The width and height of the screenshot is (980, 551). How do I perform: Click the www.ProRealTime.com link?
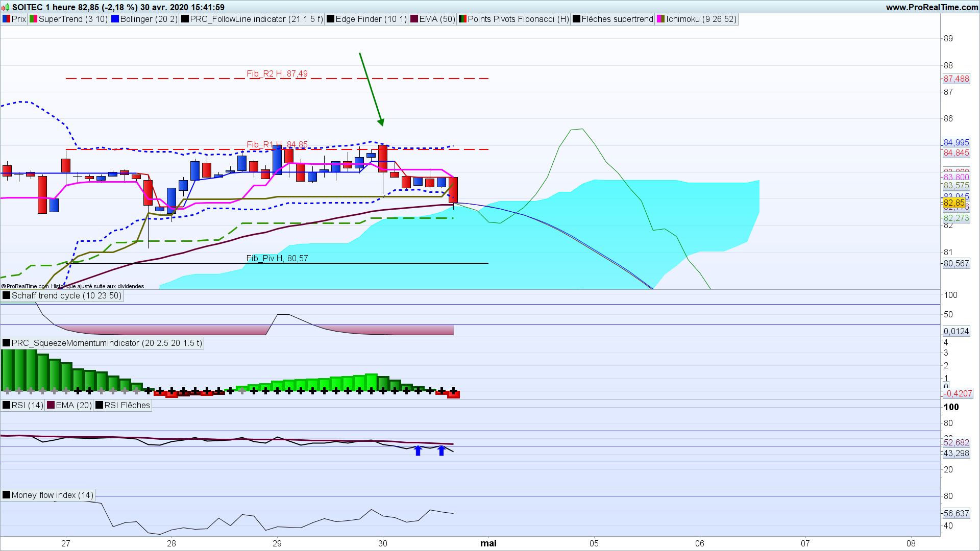[x=932, y=7]
